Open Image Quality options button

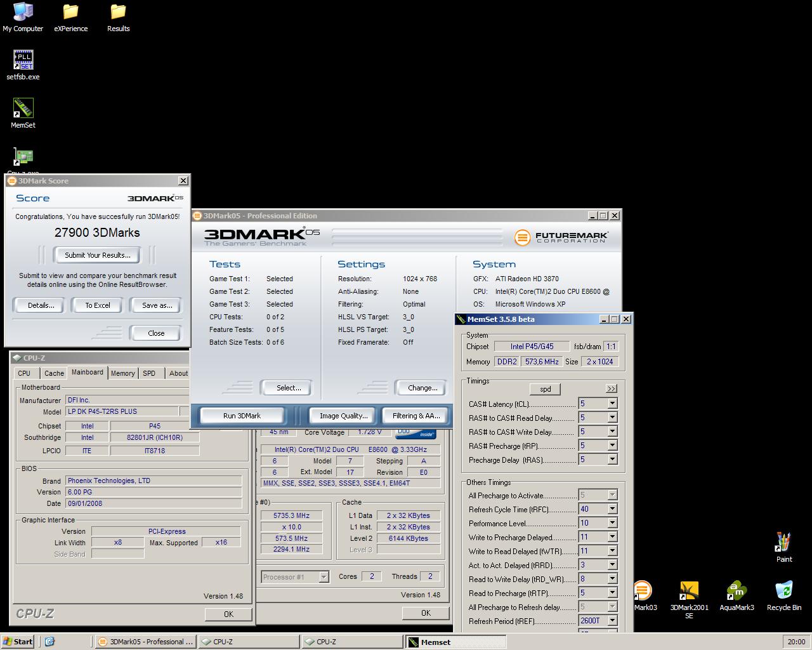coord(343,416)
